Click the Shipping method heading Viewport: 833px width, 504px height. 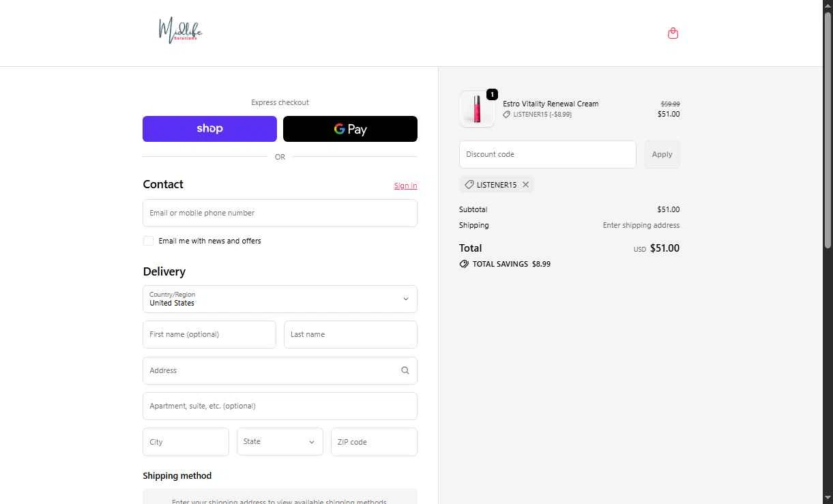(177, 475)
